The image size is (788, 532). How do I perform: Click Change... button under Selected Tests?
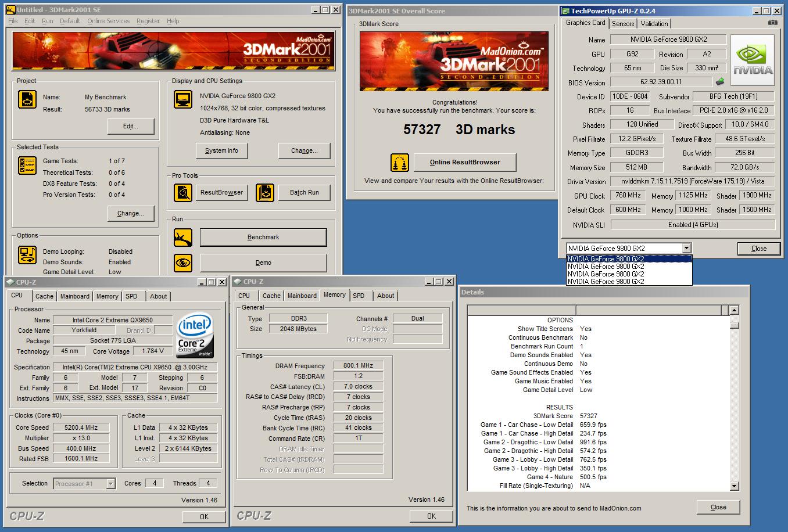[131, 213]
